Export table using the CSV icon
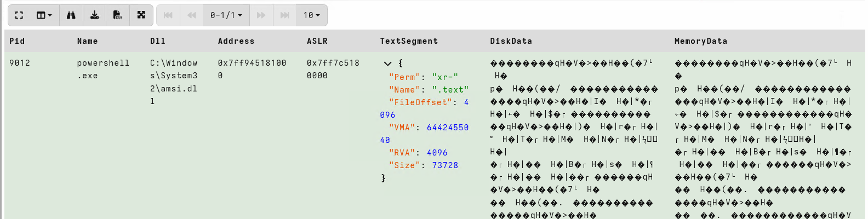868x219 pixels. tap(118, 15)
